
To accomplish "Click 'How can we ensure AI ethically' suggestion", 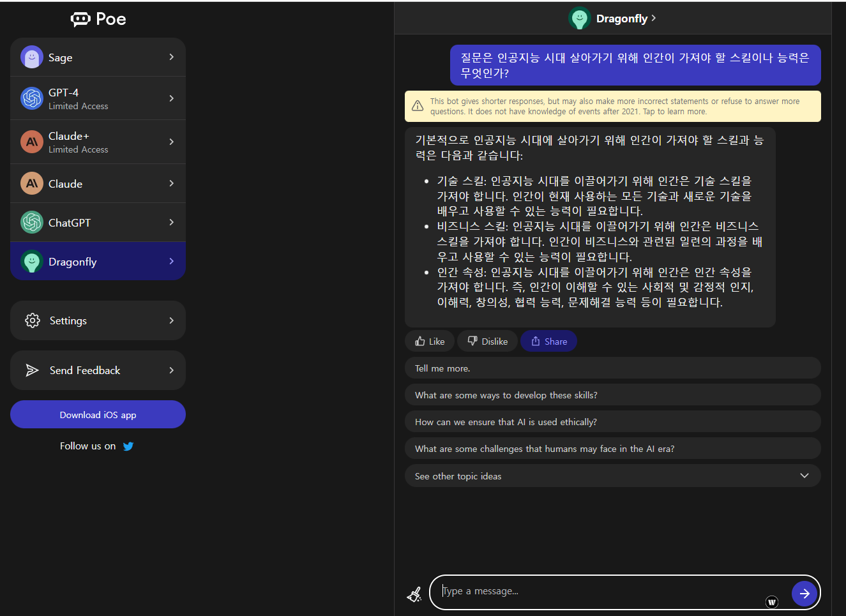I will (x=613, y=422).
